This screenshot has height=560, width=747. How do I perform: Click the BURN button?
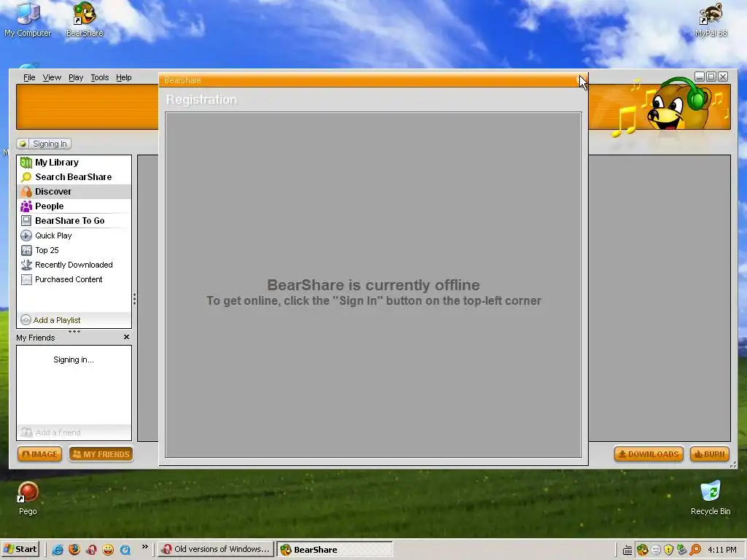point(710,454)
